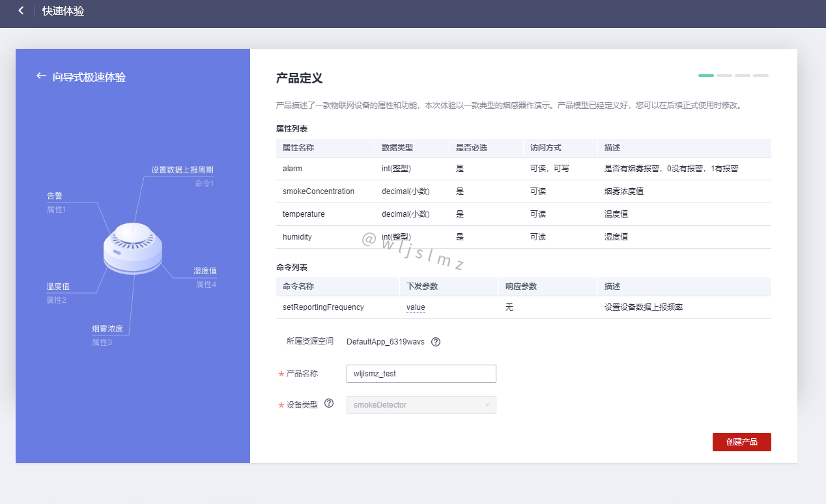Screen dimensions: 826x504
Task: Select the humidity attribute cell
Action: pos(297,237)
